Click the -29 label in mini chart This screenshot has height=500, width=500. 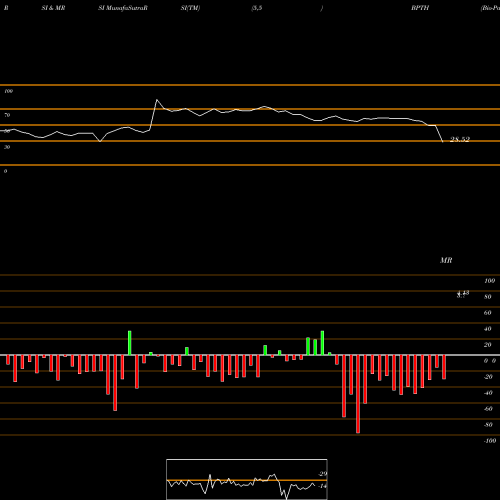[x=322, y=474]
